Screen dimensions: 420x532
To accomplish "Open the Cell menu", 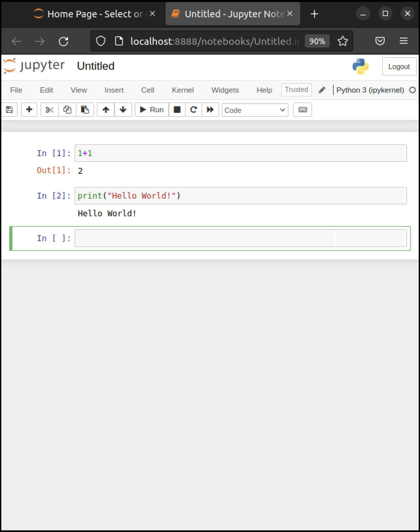I will coord(148,90).
